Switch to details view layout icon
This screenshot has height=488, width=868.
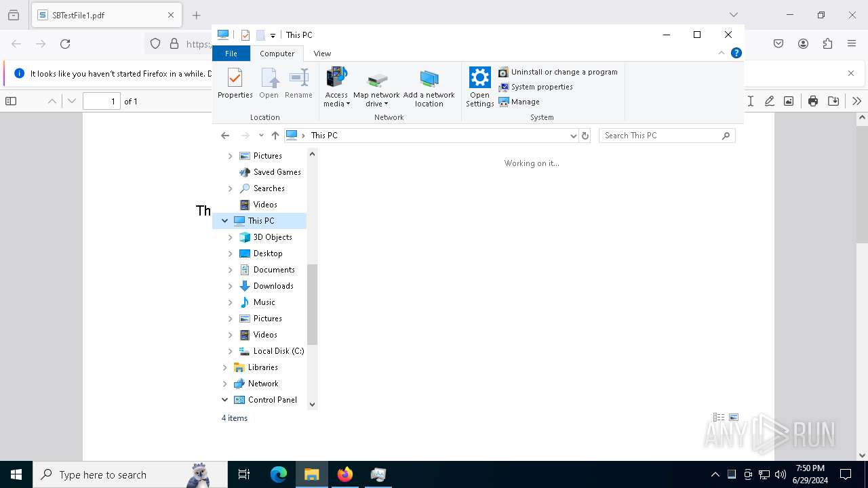719,418
